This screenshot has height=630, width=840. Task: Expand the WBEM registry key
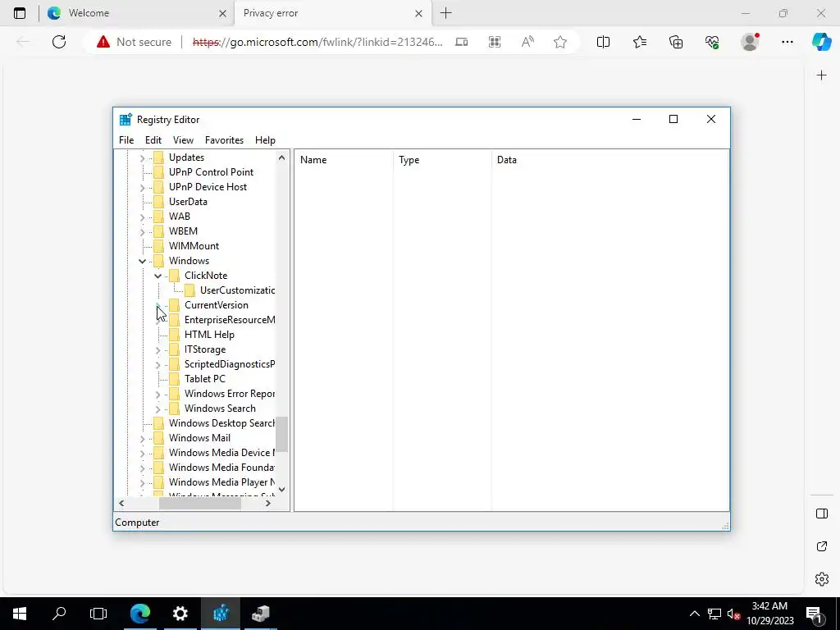(142, 232)
